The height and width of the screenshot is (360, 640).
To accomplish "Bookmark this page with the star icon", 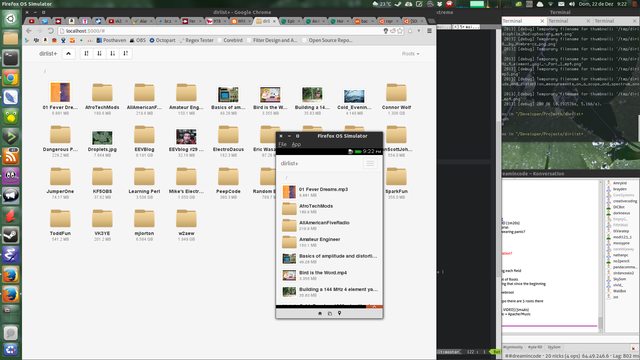I will [x=400, y=31].
